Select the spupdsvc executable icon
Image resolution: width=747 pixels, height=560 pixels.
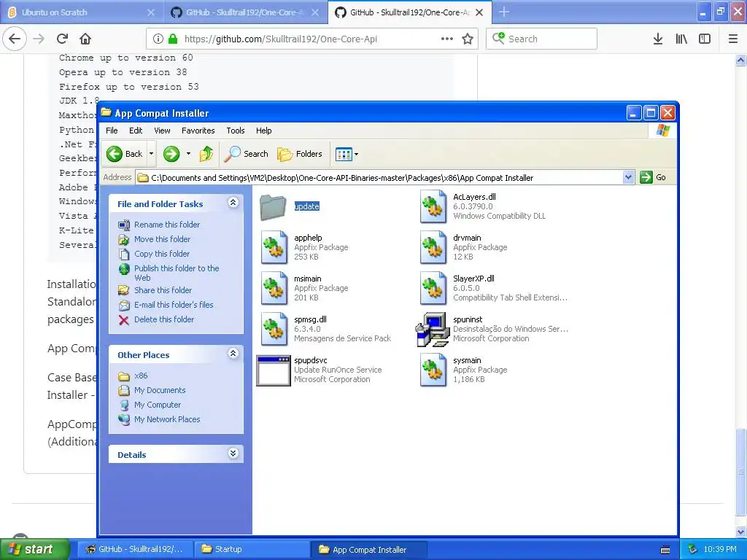pos(274,370)
